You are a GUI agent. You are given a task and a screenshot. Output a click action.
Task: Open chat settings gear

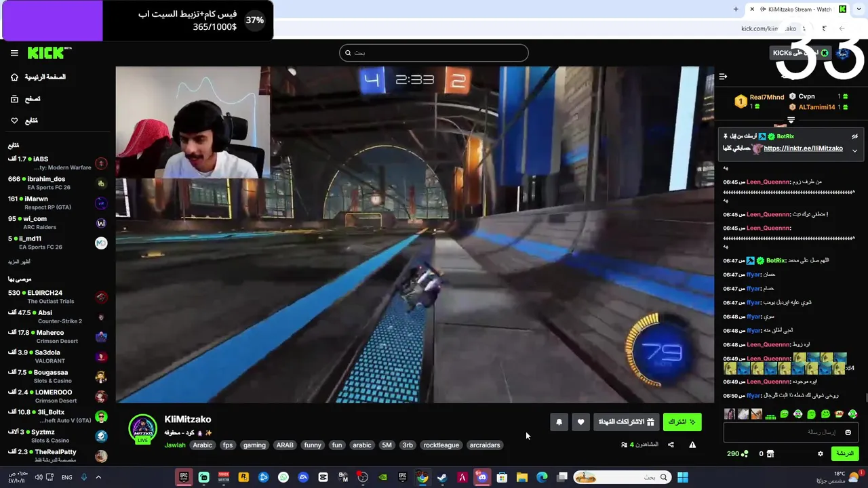[x=821, y=454]
